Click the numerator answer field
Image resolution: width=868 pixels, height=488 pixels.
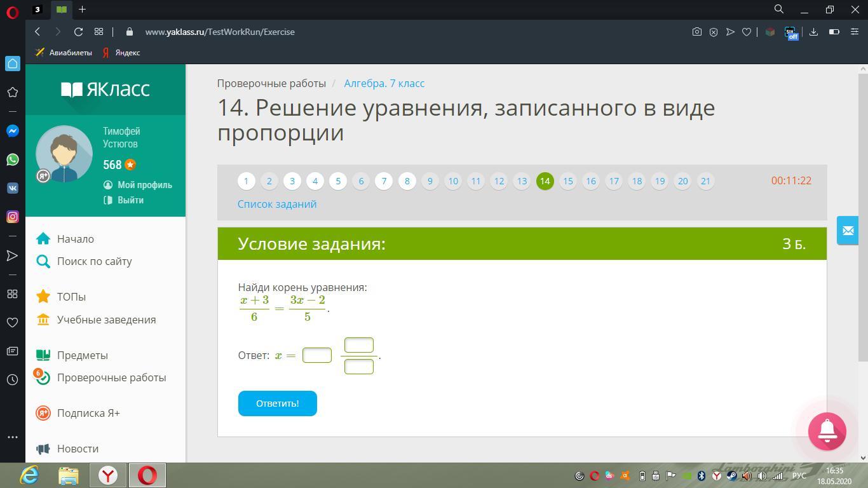[359, 345]
